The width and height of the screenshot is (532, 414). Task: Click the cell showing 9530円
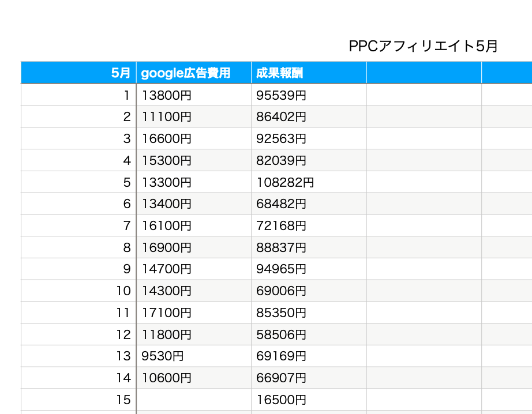[x=193, y=356]
